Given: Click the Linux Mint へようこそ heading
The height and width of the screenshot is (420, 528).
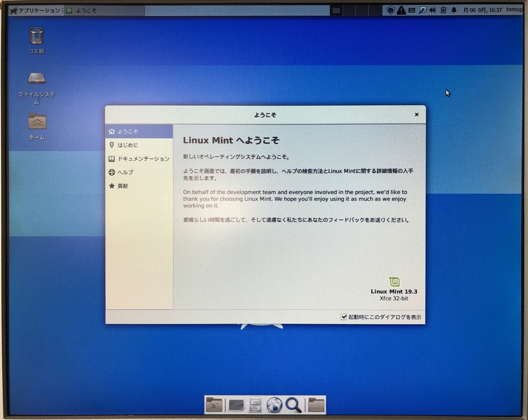Looking at the screenshot, I should (231, 140).
